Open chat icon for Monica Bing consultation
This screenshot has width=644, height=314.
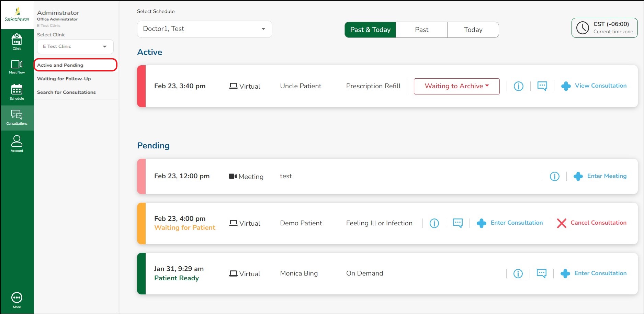[x=541, y=273]
